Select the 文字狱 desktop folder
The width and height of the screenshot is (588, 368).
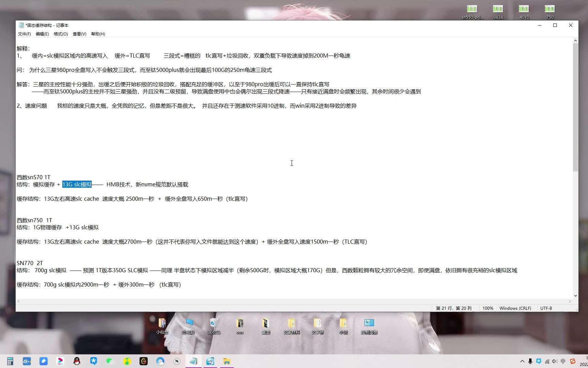[317, 326]
